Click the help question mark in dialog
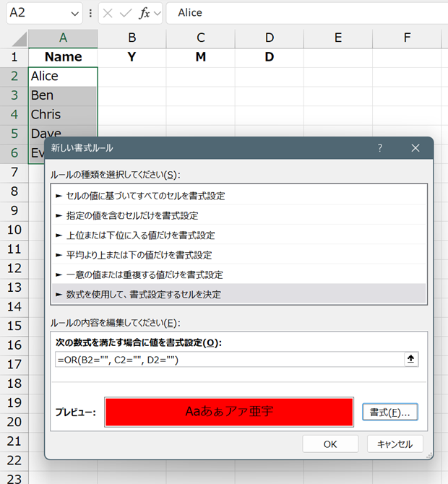Viewport: 448px width, 484px height. (380, 148)
